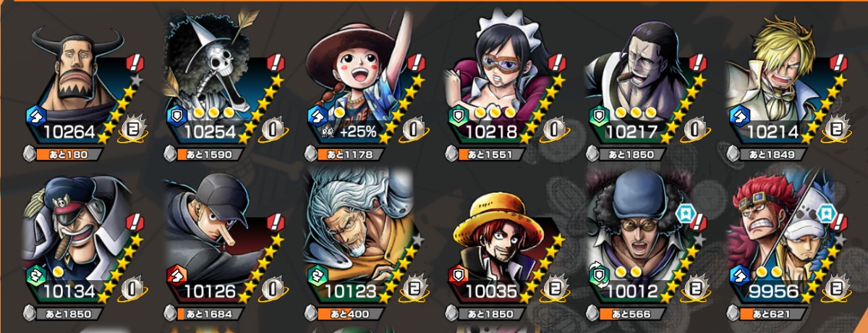Click the blue runner type icon by 10264

[x=36, y=114]
